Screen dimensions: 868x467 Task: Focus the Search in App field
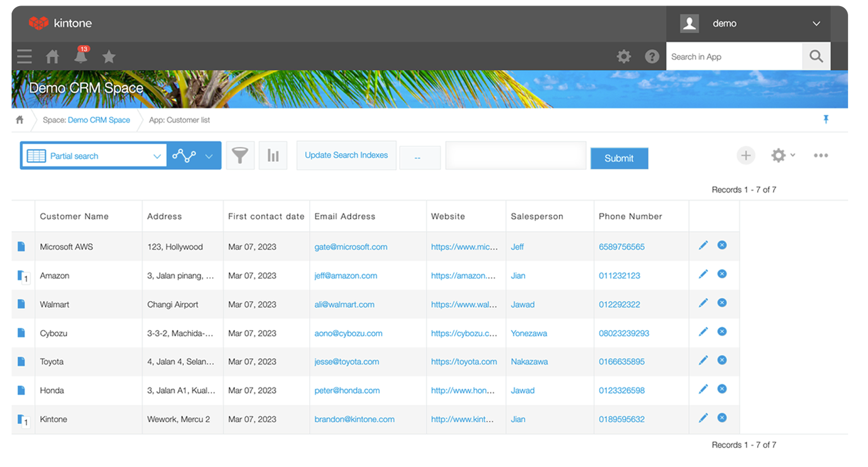coord(734,56)
